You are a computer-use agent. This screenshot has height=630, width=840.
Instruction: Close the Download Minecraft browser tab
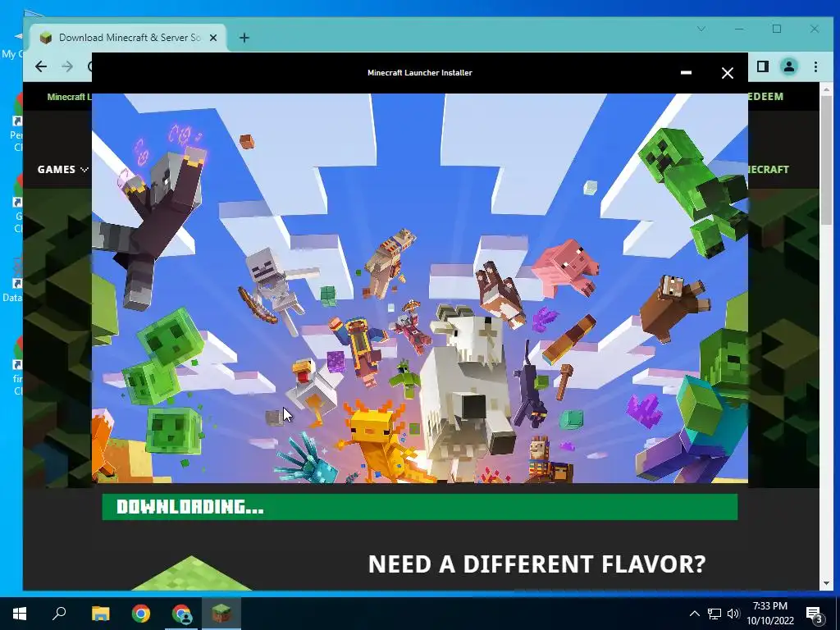213,38
